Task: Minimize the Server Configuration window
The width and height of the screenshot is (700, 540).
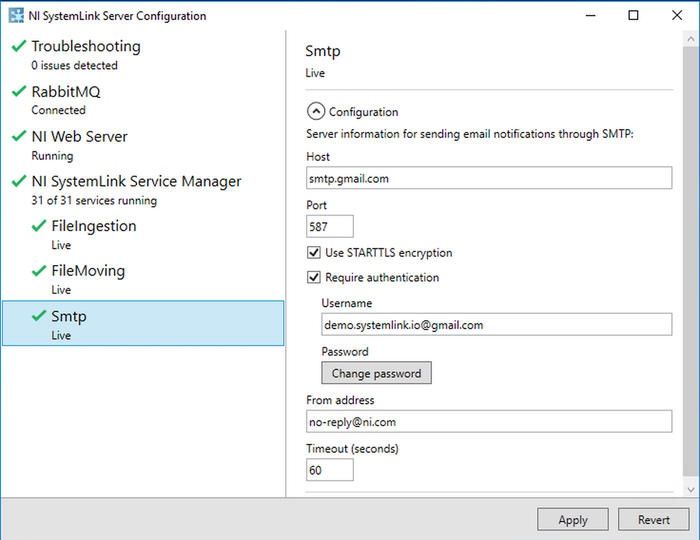Action: tap(591, 15)
